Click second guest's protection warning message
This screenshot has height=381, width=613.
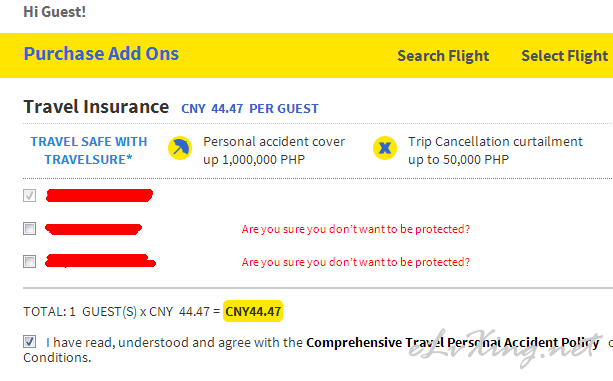click(x=356, y=229)
